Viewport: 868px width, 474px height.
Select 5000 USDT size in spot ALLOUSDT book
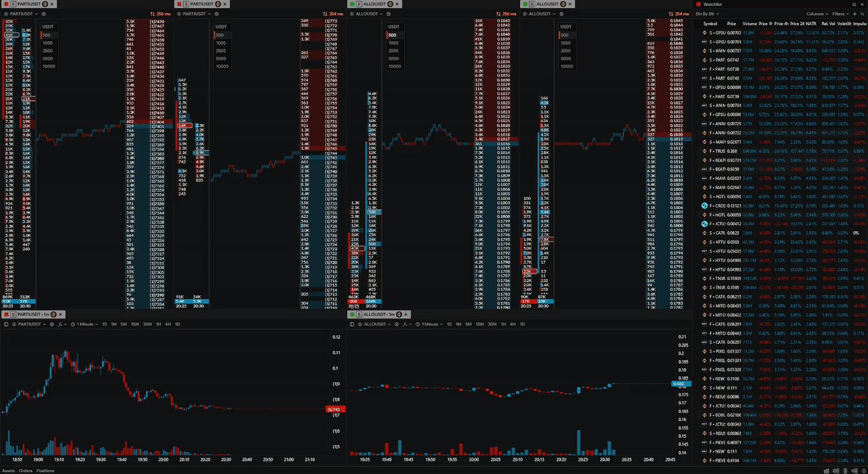point(567,58)
